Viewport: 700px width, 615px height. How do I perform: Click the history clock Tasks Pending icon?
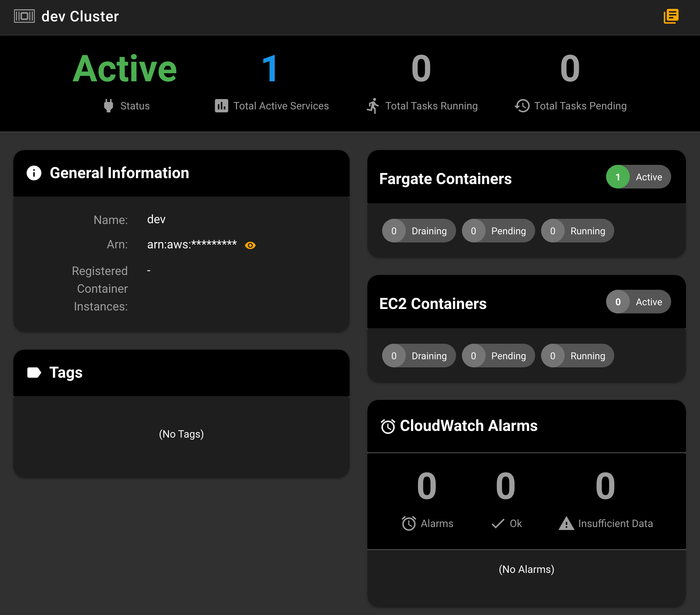pyautogui.click(x=522, y=106)
